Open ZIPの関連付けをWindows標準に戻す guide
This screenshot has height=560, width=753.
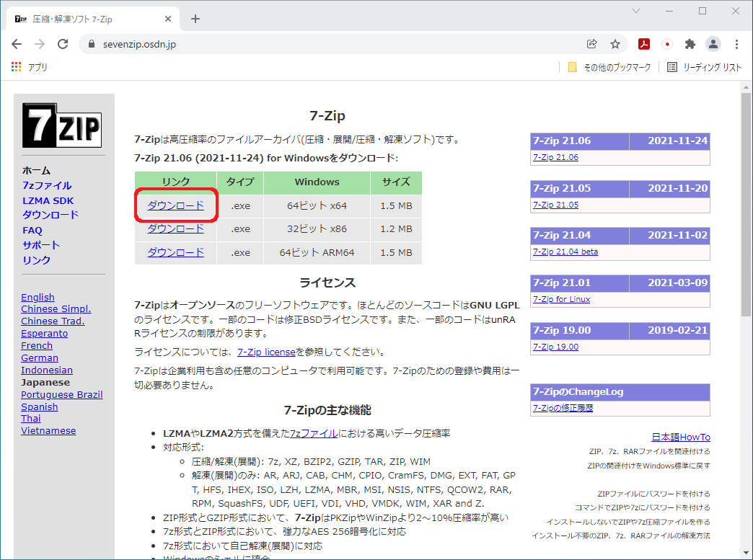click(x=649, y=466)
